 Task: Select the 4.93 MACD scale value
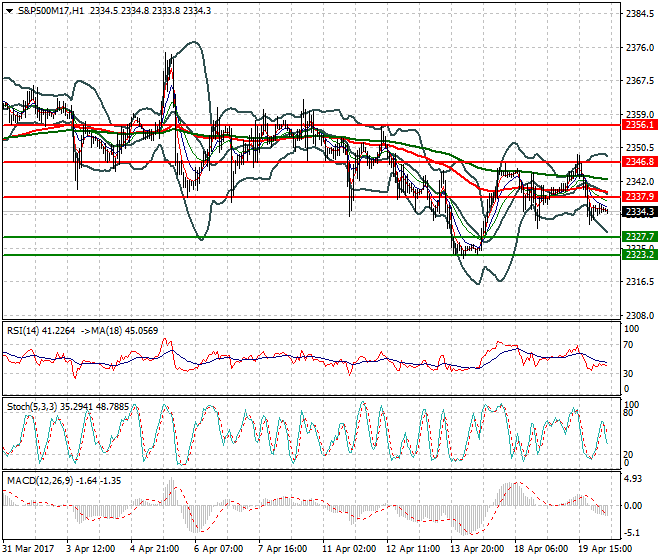633,479
